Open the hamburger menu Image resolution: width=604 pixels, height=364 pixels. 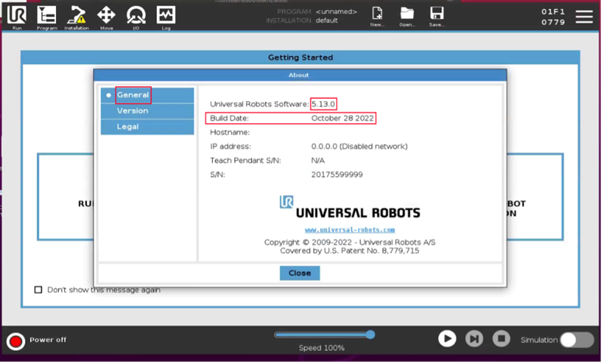pos(584,17)
